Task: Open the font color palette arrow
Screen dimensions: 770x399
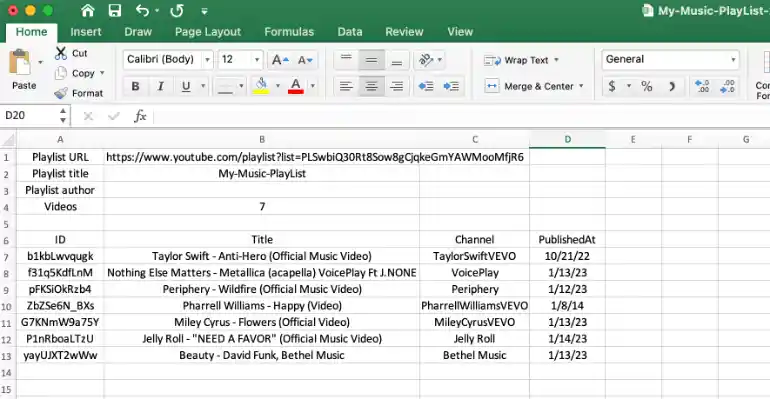Action: coord(312,86)
